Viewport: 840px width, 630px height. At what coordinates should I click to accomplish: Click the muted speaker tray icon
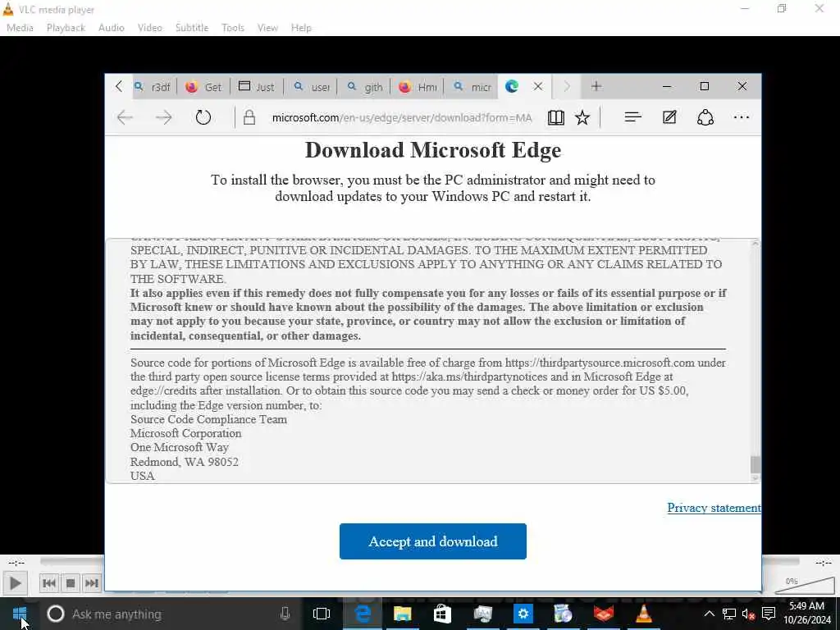(748, 614)
